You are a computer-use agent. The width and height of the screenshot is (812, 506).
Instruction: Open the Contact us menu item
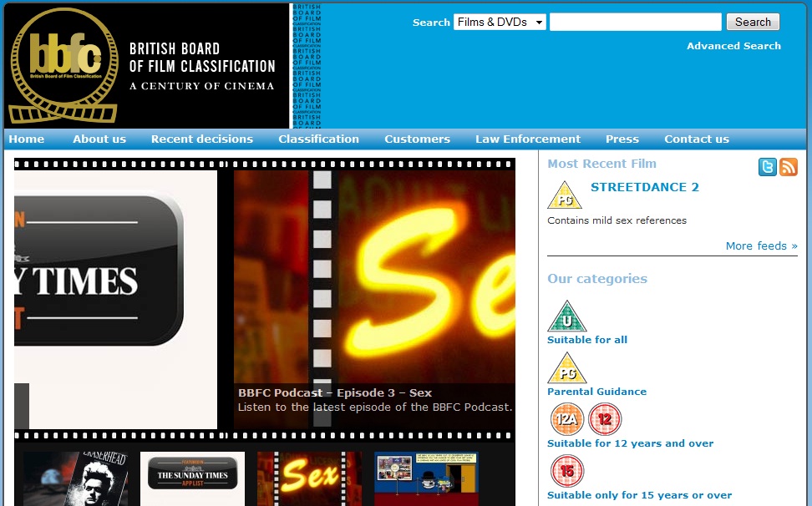tap(697, 139)
